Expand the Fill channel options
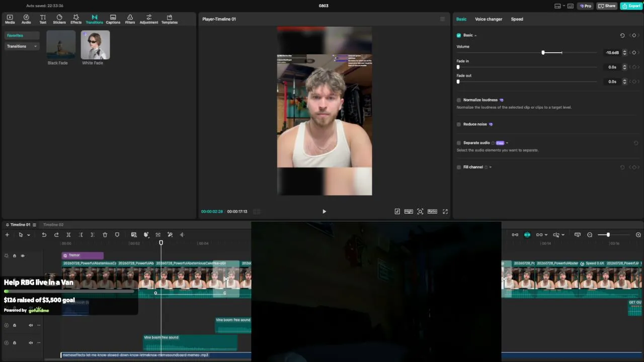The height and width of the screenshot is (362, 644). 491,167
